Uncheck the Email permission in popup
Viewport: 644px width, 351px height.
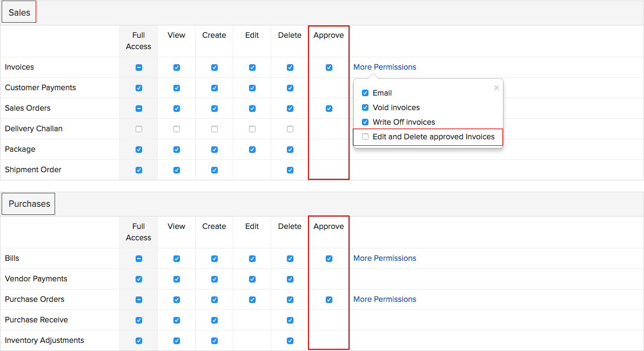(x=365, y=92)
